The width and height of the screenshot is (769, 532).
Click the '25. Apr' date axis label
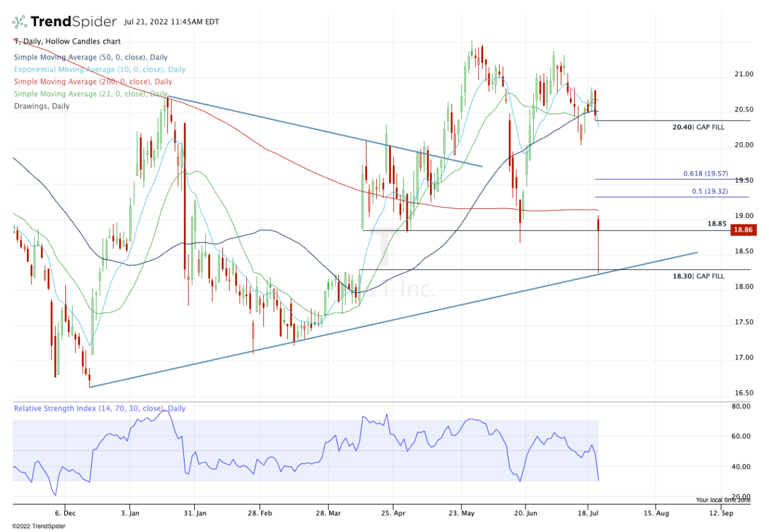click(393, 513)
